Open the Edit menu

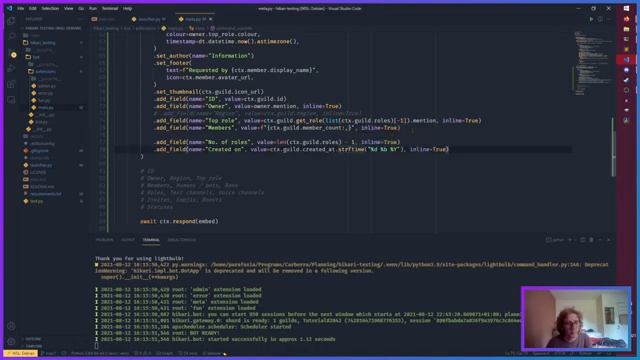click(x=33, y=8)
